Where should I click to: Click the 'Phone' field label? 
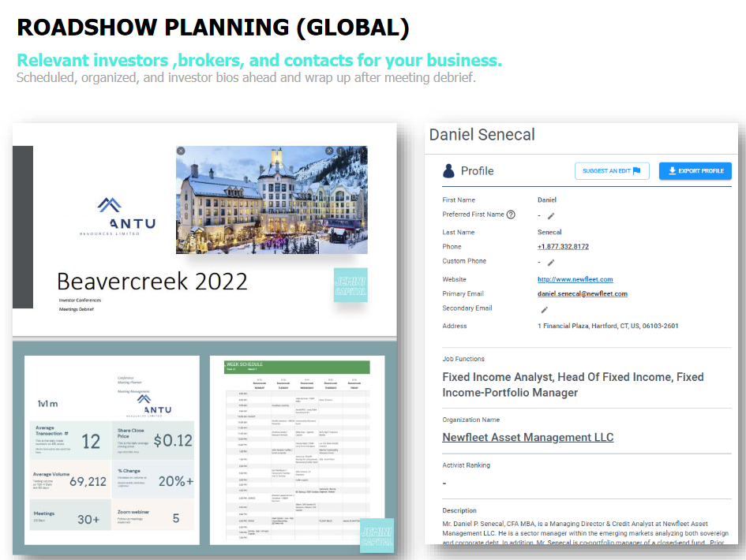452,247
